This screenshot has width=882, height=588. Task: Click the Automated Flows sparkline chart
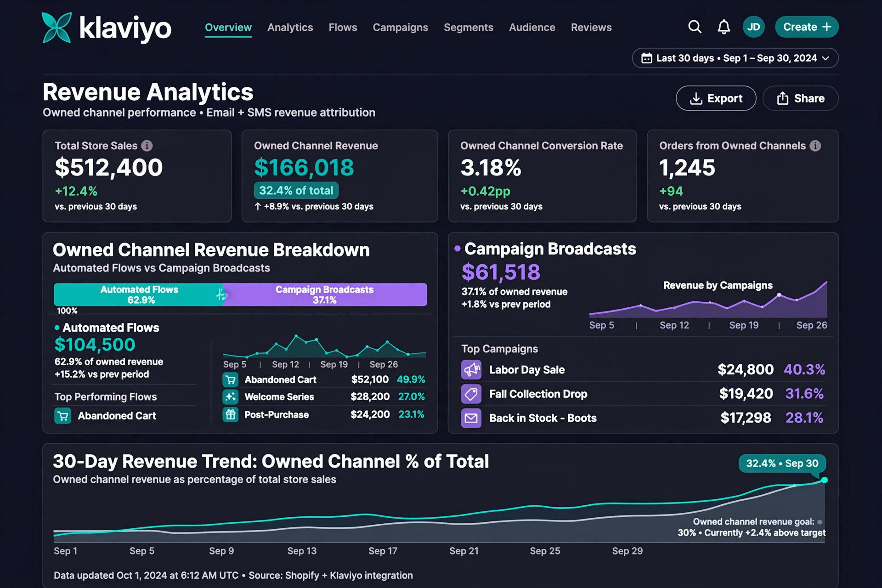(x=324, y=346)
